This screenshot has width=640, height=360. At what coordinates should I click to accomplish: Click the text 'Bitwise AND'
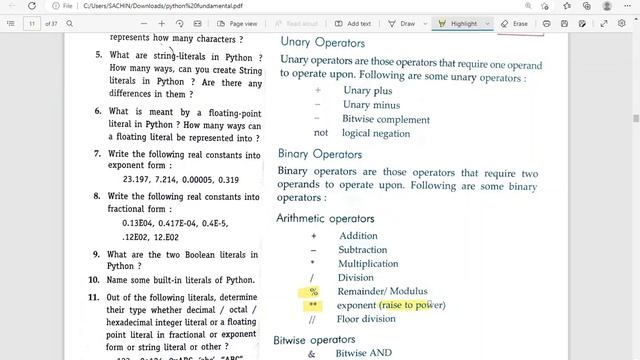pyautogui.click(x=364, y=353)
